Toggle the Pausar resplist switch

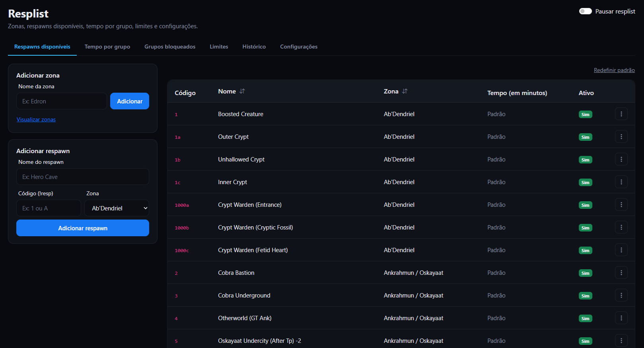click(x=586, y=11)
